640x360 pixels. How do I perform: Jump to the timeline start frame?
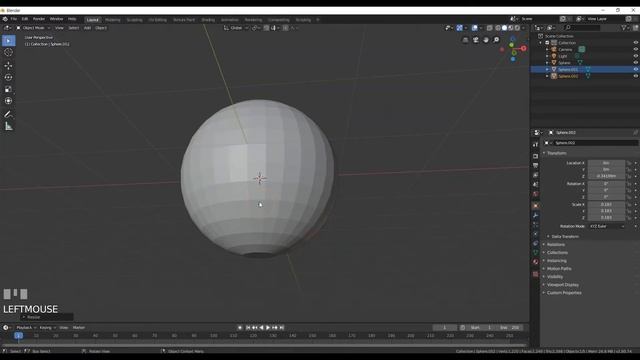248,328
